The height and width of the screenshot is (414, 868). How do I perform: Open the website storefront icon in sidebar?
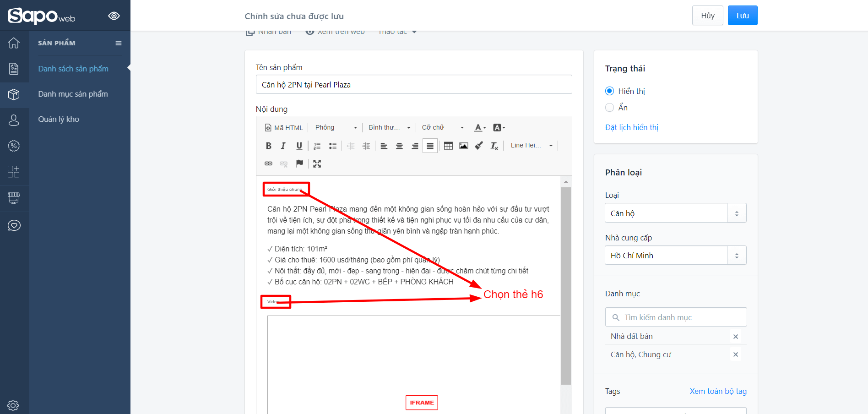tap(14, 198)
